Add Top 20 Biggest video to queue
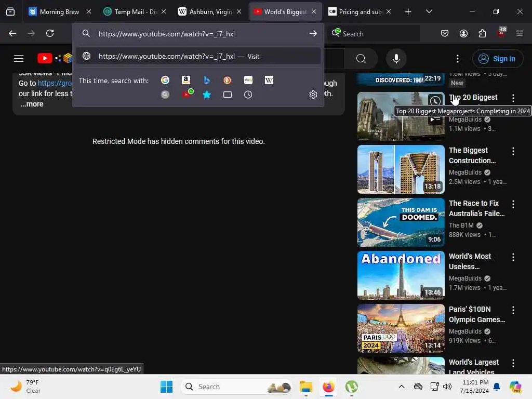The image size is (532, 399). tap(435, 119)
